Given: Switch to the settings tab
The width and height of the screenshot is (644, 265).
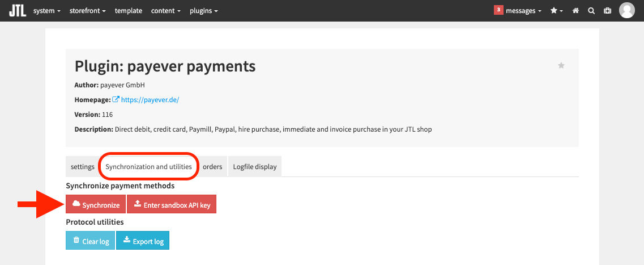Looking at the screenshot, I should (83, 167).
